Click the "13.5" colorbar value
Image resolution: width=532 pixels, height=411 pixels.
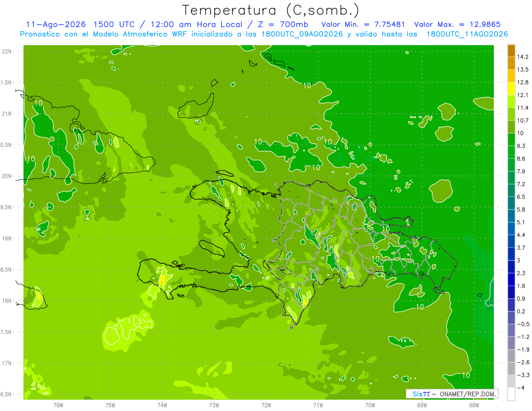pyautogui.click(x=522, y=70)
